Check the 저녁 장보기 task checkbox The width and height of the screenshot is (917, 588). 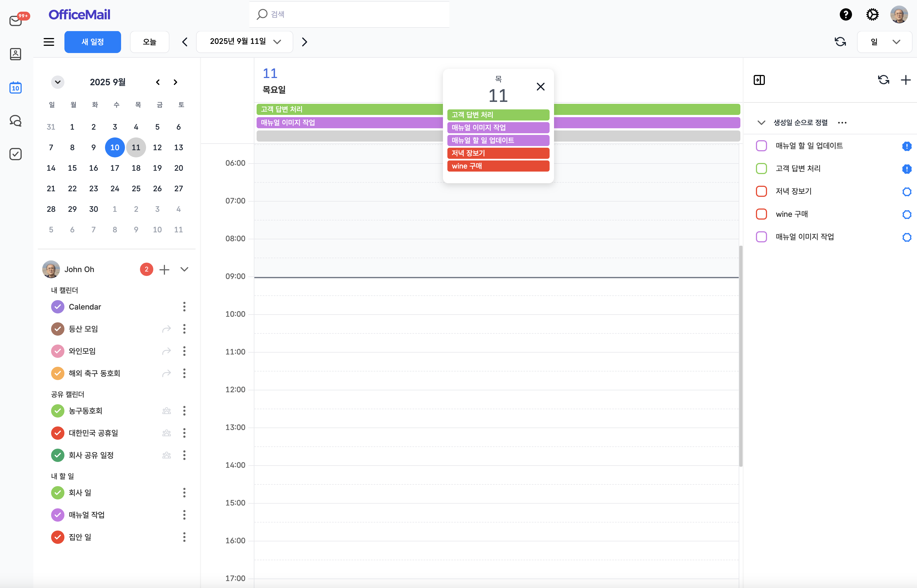pyautogui.click(x=761, y=191)
